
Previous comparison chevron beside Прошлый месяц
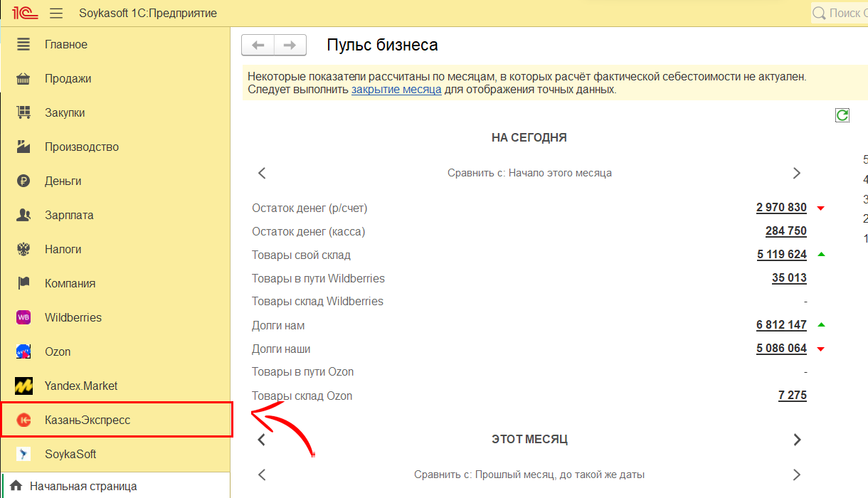262,475
